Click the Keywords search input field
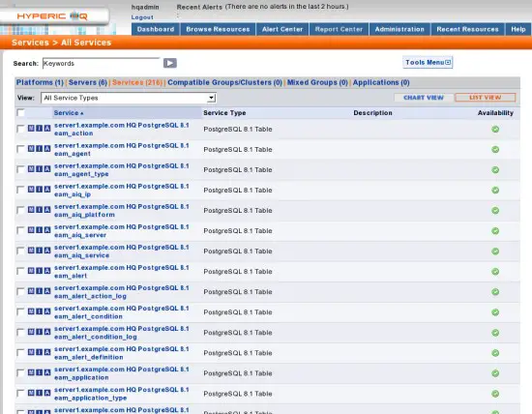Screen dimensions: 532x414 tap(102, 64)
